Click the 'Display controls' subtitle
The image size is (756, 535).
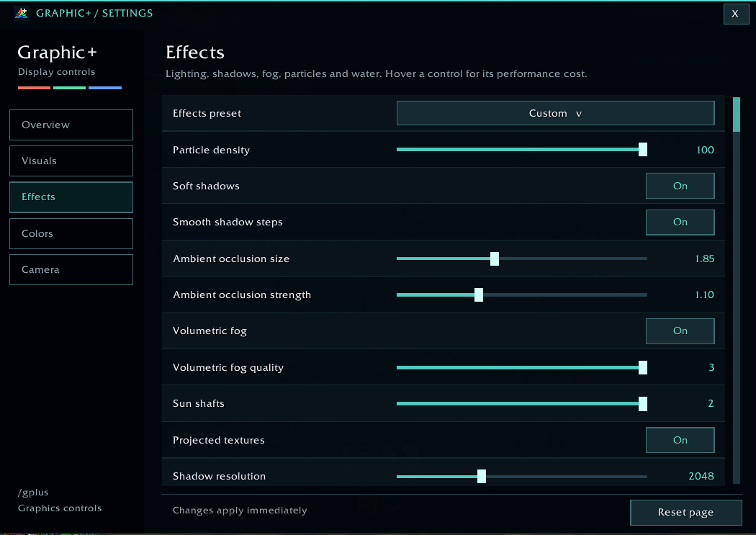[x=56, y=72]
